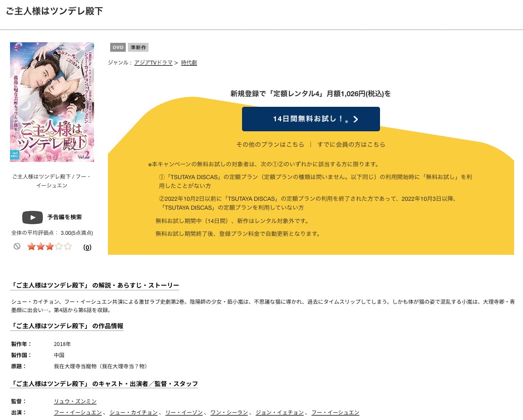The height and width of the screenshot is (420, 523).
Task: Open cast member シュー・カイチョン link
Action: [134, 413]
